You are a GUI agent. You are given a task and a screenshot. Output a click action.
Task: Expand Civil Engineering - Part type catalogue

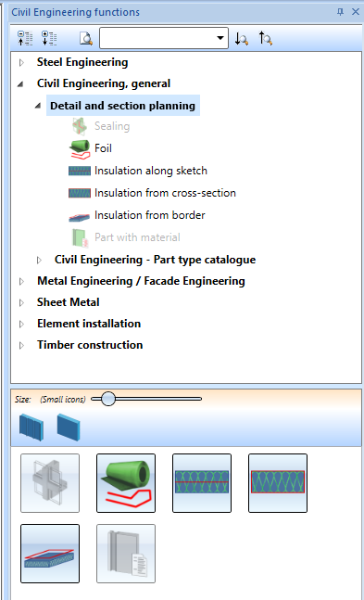tap(39, 261)
